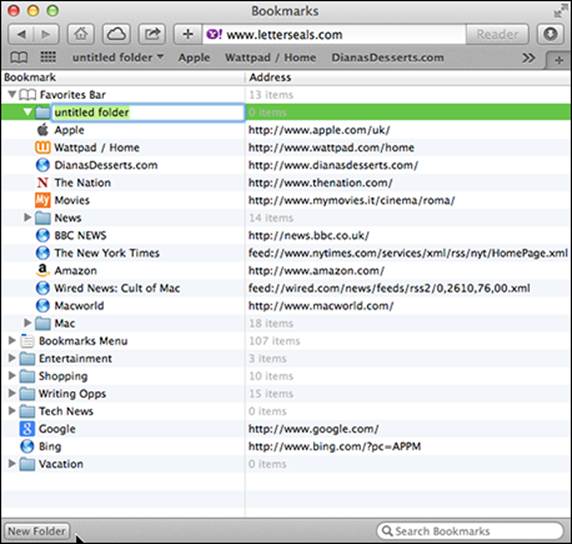Open the untitled folder dropdown in favorites bar
This screenshot has height=544, width=572.
[118, 57]
